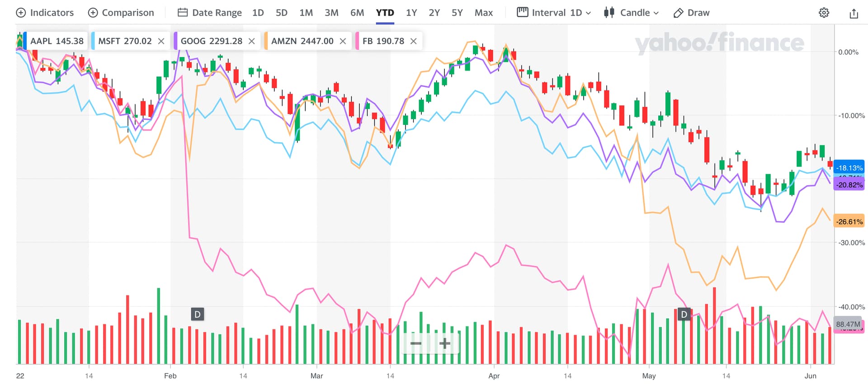Viewport: 868px width, 387px height.
Task: Click the GOOG 2291.28 label
Action: pyautogui.click(x=212, y=41)
